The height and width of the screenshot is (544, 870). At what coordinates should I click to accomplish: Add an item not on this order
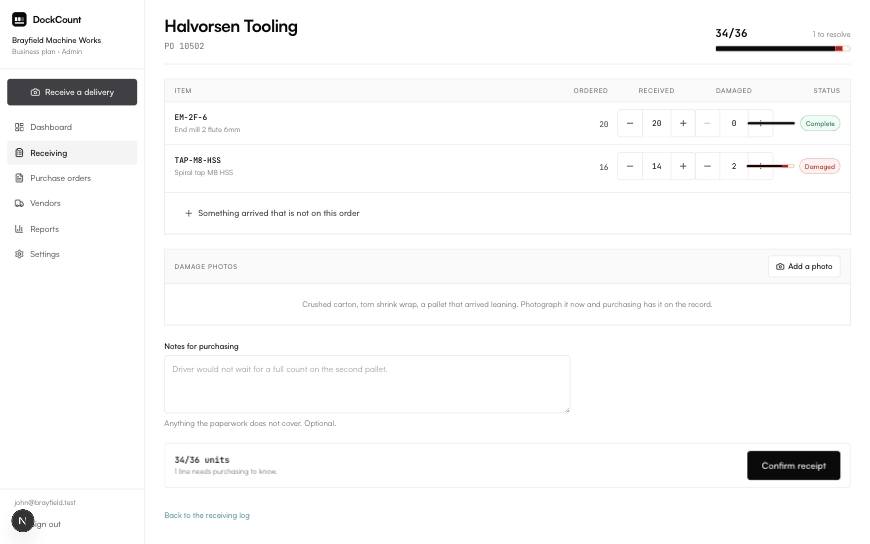click(x=272, y=213)
